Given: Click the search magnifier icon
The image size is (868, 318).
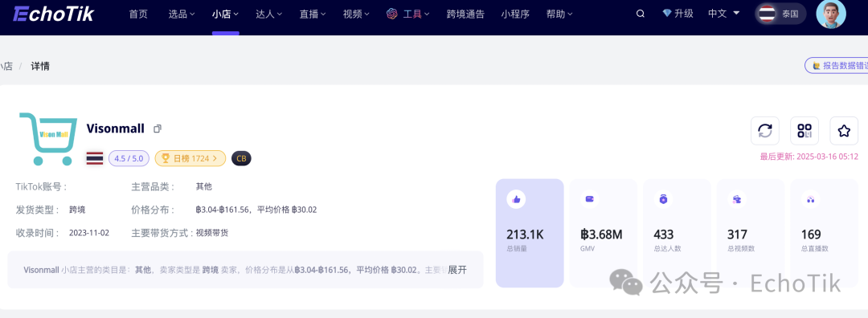Looking at the screenshot, I should (641, 14).
